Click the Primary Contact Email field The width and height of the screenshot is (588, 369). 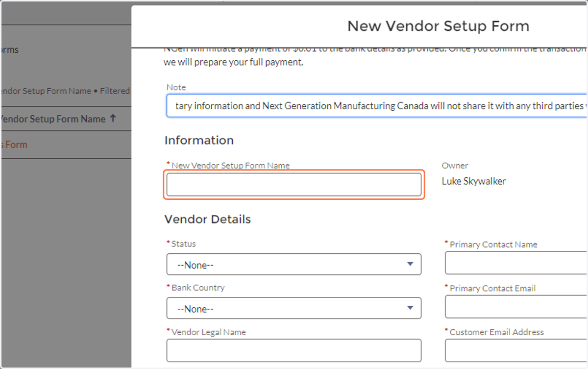pos(516,307)
